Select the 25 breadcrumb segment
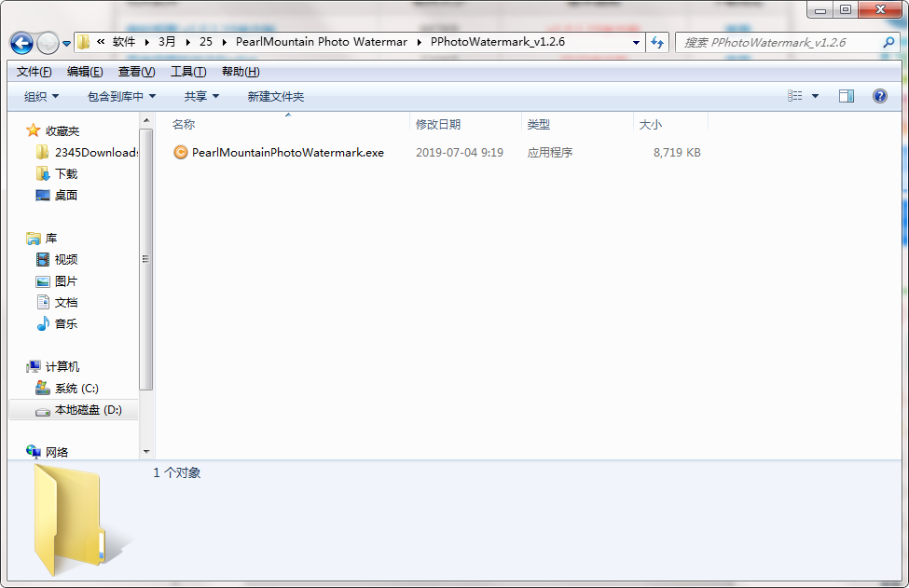909x588 pixels. tap(206, 42)
